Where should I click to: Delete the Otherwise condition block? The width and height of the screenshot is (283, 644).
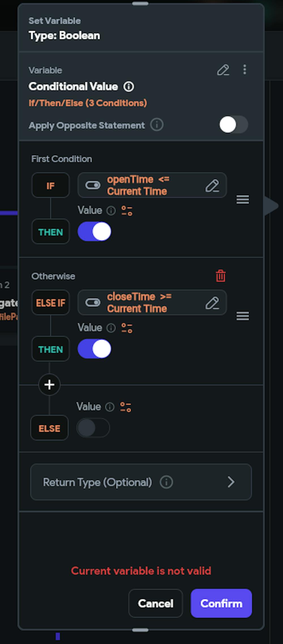click(x=220, y=276)
